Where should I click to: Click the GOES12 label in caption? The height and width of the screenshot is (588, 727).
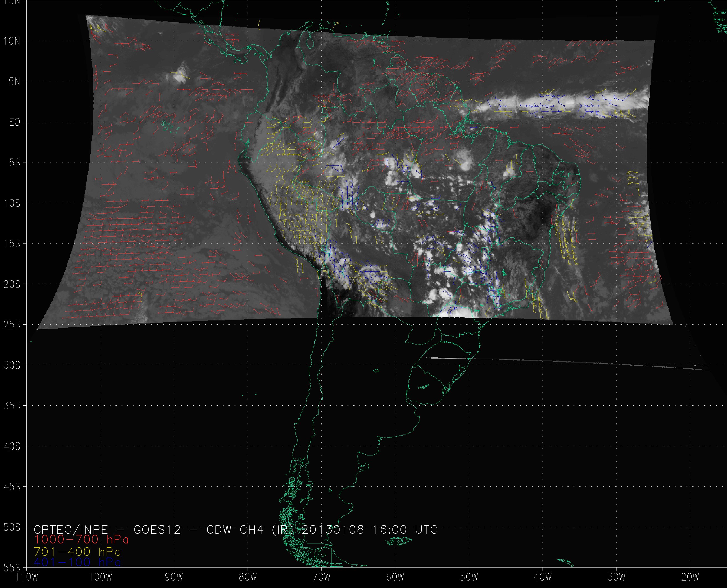pyautogui.click(x=157, y=529)
